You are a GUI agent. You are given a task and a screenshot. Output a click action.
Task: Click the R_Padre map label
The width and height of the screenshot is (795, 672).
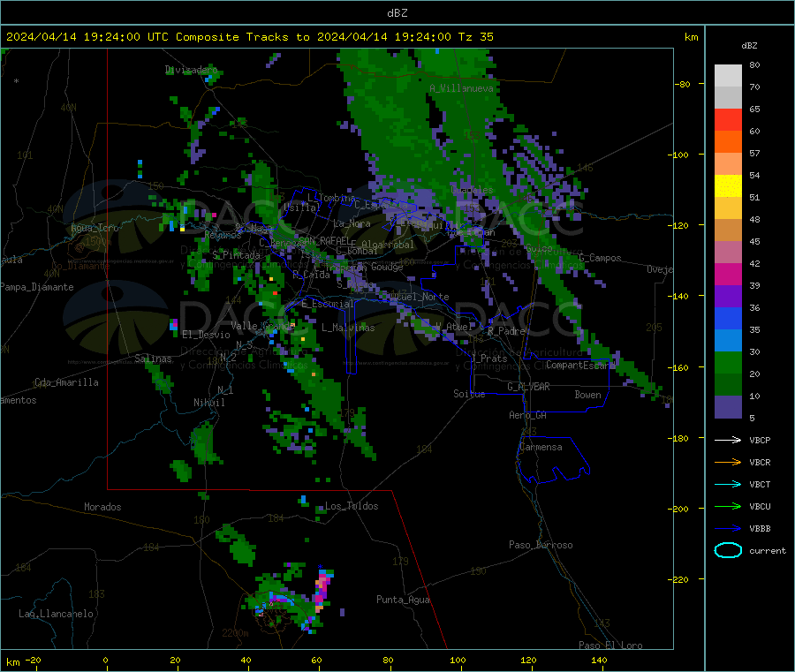click(x=506, y=331)
